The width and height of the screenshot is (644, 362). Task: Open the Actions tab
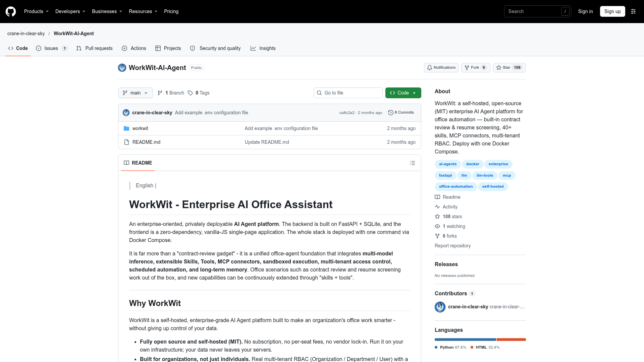point(134,48)
